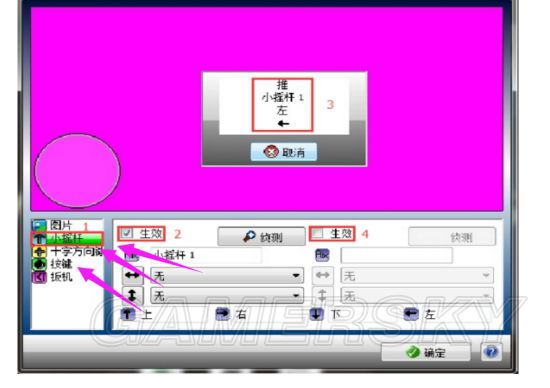The height and width of the screenshot is (388, 550).
Task: Select the 图片 item icon
Action: click(x=39, y=225)
